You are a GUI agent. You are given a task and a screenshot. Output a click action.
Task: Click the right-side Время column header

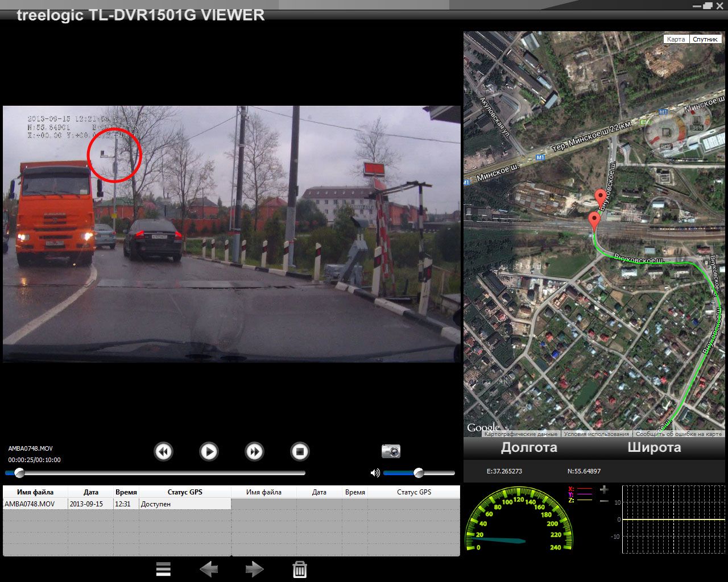[355, 492]
